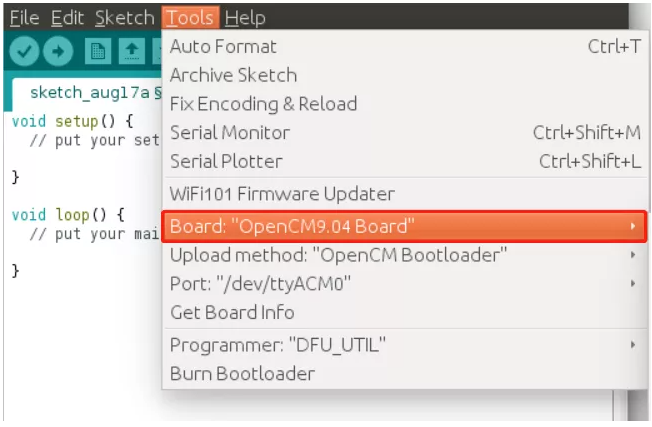This screenshot has height=427, width=652.
Task: Click Burn Bootloader
Action: (242, 374)
